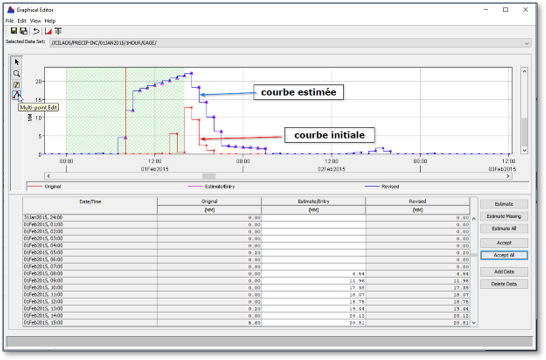This screenshot has height=360, width=546.
Task: Open the View menu
Action: 35,21
